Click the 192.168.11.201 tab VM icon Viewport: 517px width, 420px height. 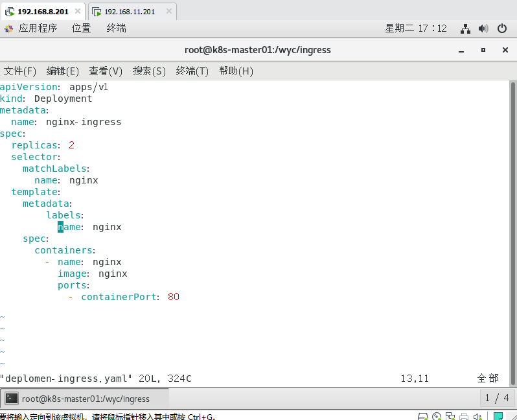(97, 12)
